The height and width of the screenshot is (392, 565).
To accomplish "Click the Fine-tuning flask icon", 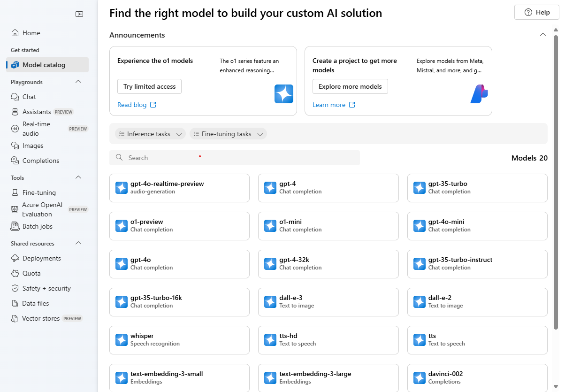I will click(x=15, y=192).
